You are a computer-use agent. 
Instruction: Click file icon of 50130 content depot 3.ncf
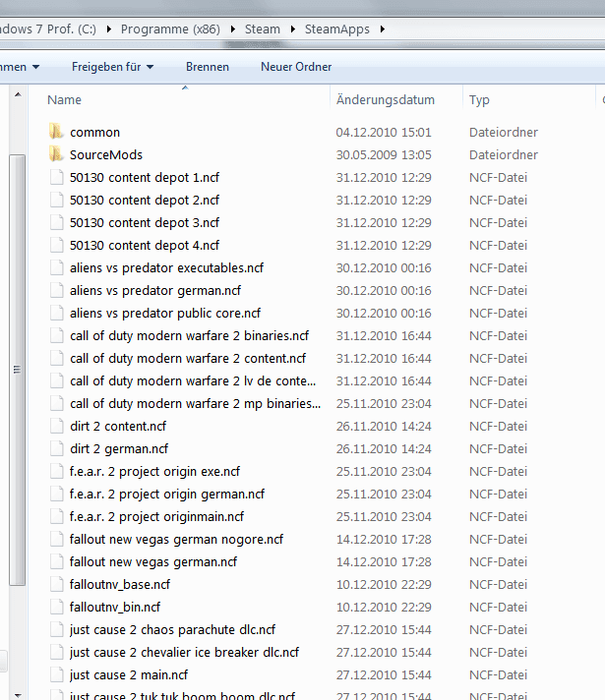(x=56, y=222)
